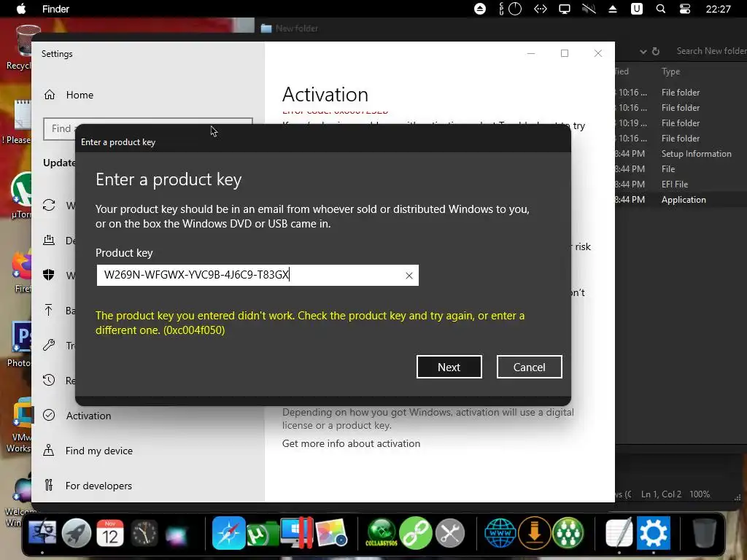Click the display icon in menu bar

click(x=565, y=9)
